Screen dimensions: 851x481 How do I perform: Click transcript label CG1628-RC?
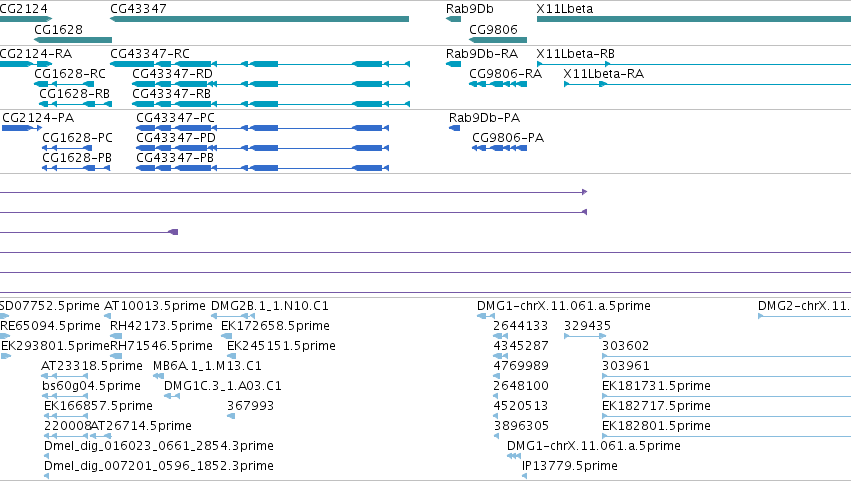[70, 73]
